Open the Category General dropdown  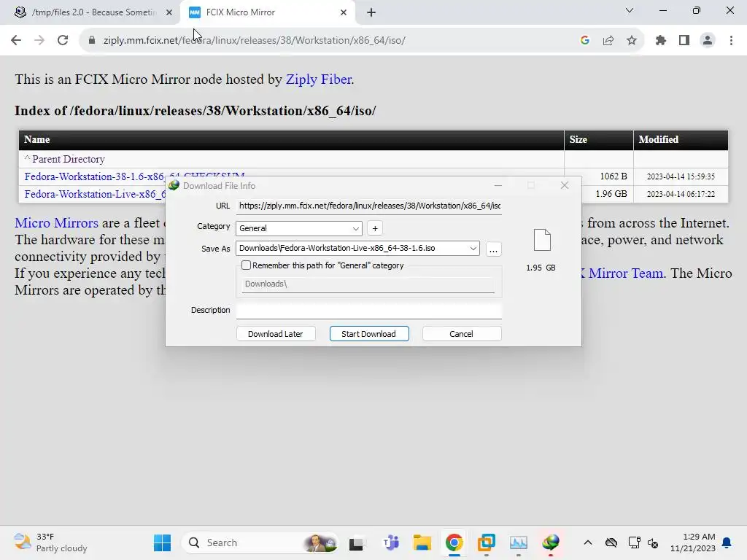coord(298,228)
